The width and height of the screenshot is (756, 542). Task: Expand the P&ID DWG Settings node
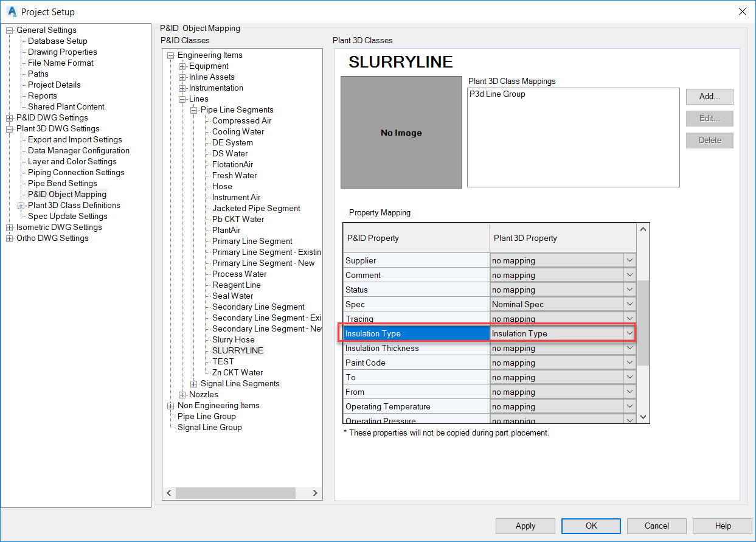click(9, 118)
